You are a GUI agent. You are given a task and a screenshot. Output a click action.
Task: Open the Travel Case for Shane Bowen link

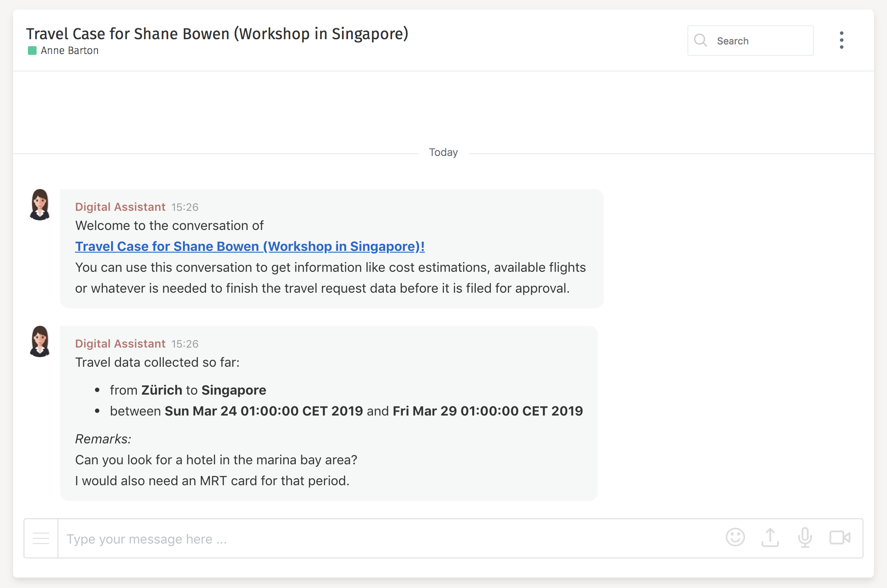pyautogui.click(x=250, y=247)
